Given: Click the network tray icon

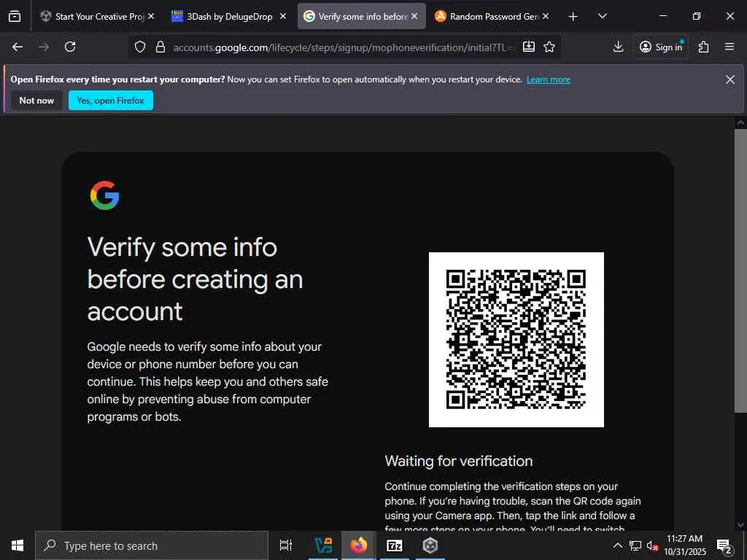Looking at the screenshot, I should [635, 545].
